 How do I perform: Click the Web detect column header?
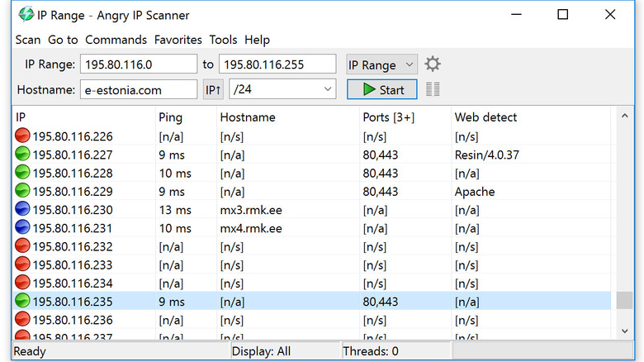coord(485,117)
